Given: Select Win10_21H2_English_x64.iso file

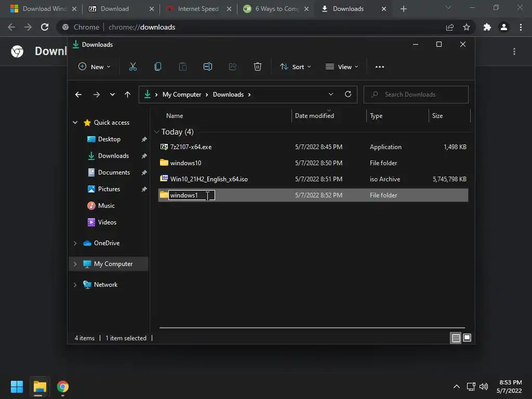Looking at the screenshot, I should (313, 179).
